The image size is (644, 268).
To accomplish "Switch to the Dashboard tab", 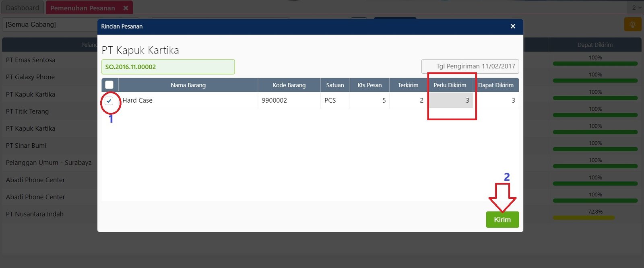I will tap(23, 8).
